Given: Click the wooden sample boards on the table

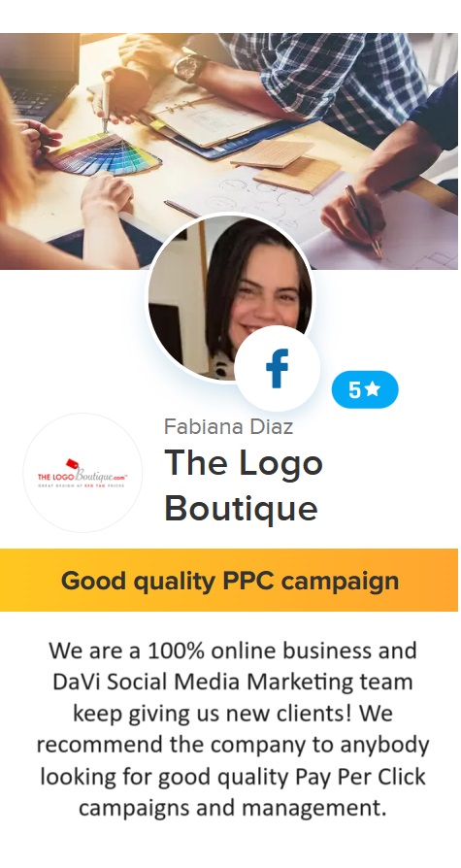Looking at the screenshot, I should (286, 165).
